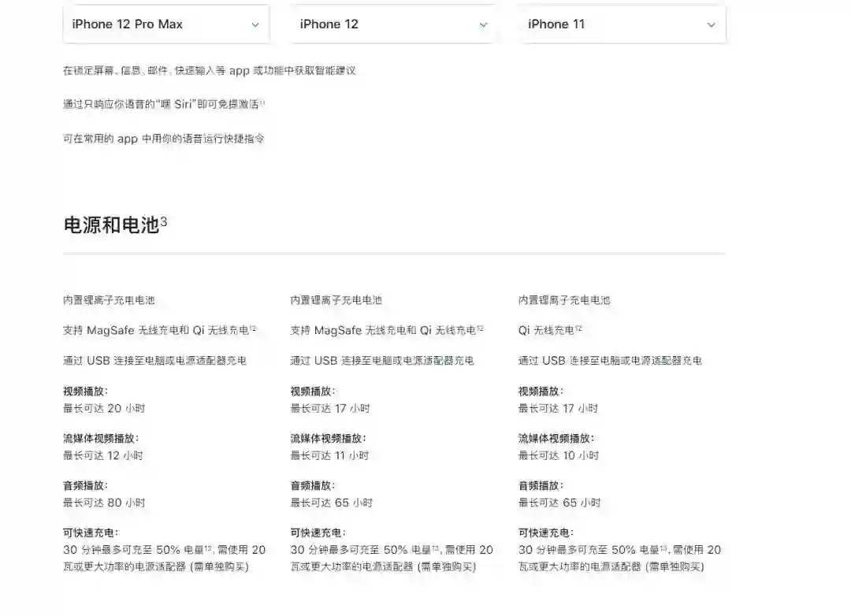Open the iPhone 11 model dropdown

622,24
